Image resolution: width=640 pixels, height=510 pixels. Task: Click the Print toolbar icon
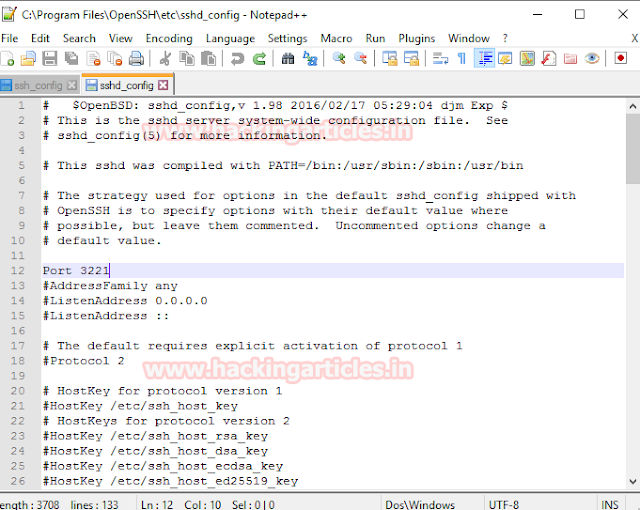136,59
